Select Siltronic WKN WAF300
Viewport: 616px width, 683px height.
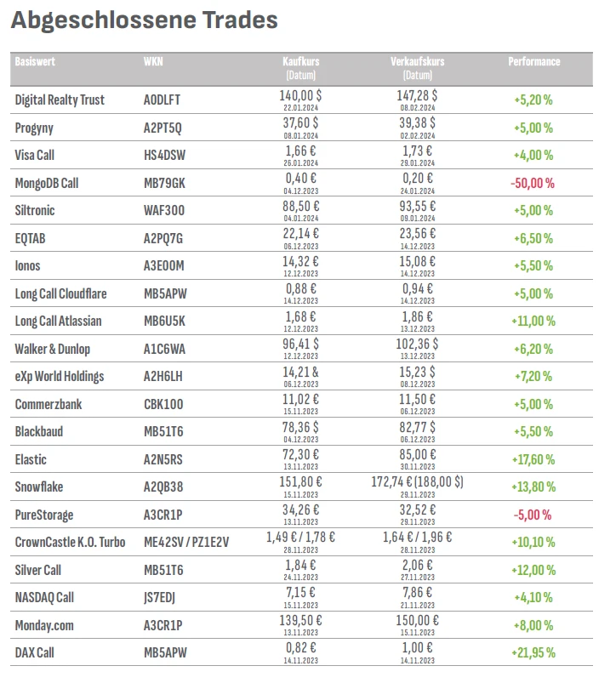pos(164,211)
